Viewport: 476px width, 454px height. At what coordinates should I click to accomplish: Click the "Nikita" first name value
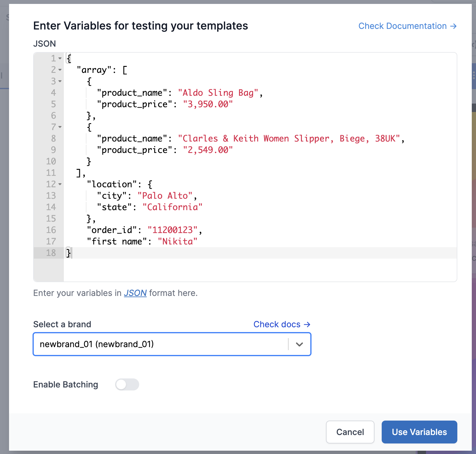(178, 241)
